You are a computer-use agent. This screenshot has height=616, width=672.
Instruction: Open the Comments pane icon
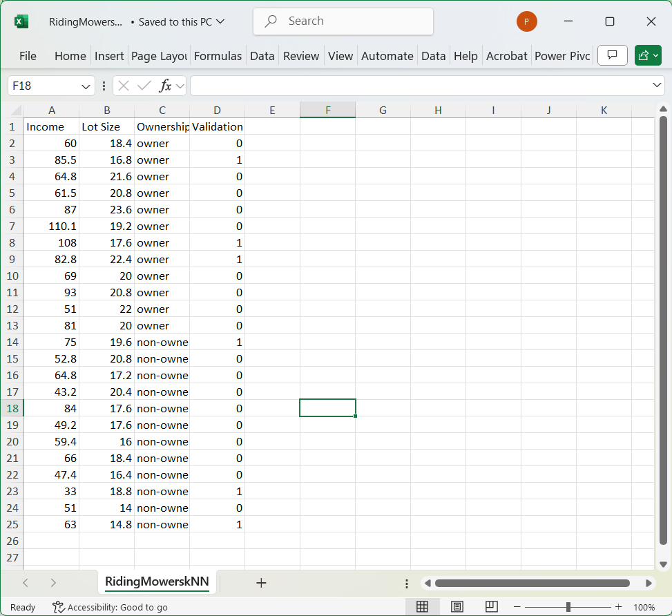612,55
